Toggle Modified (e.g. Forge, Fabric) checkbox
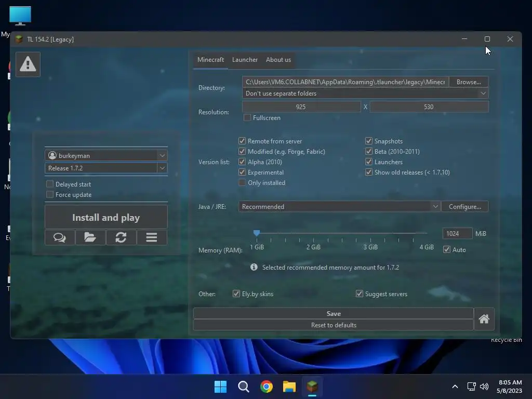This screenshot has height=399, width=532. (242, 151)
